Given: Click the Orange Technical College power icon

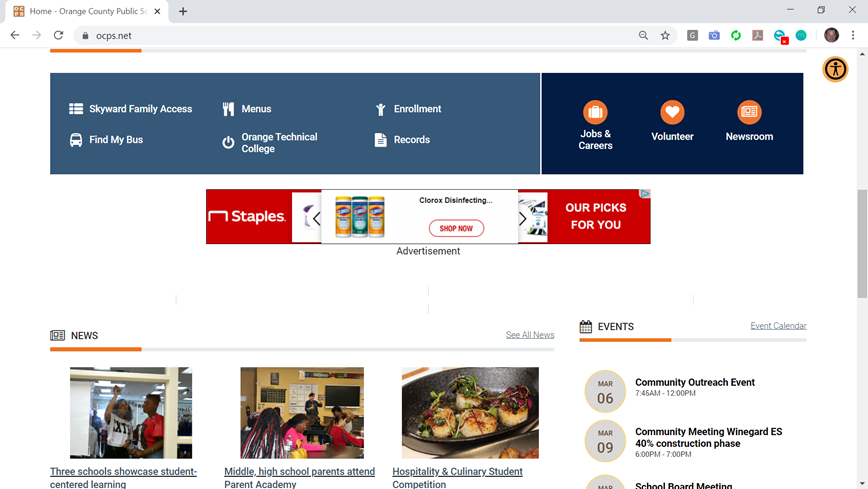Looking at the screenshot, I should (228, 143).
